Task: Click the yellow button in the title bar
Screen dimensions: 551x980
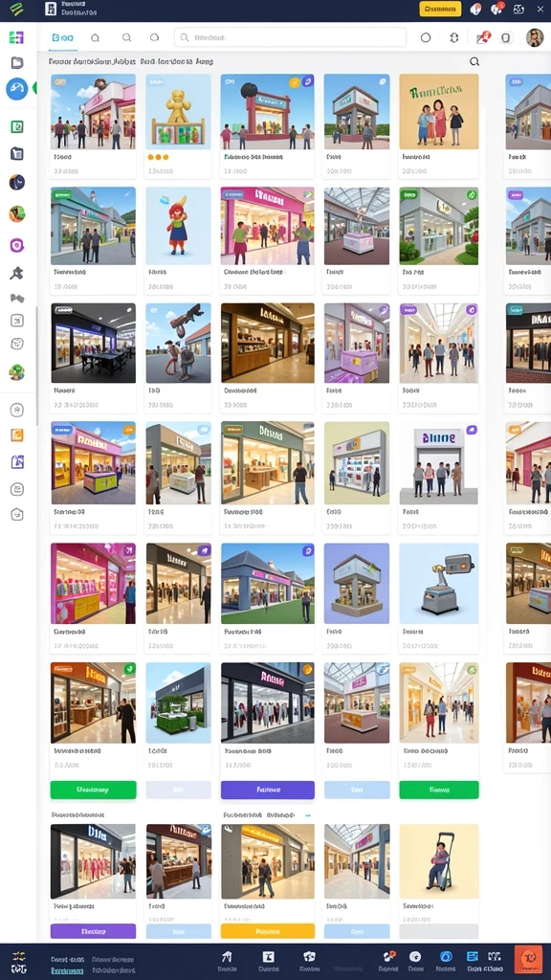Action: click(x=440, y=9)
